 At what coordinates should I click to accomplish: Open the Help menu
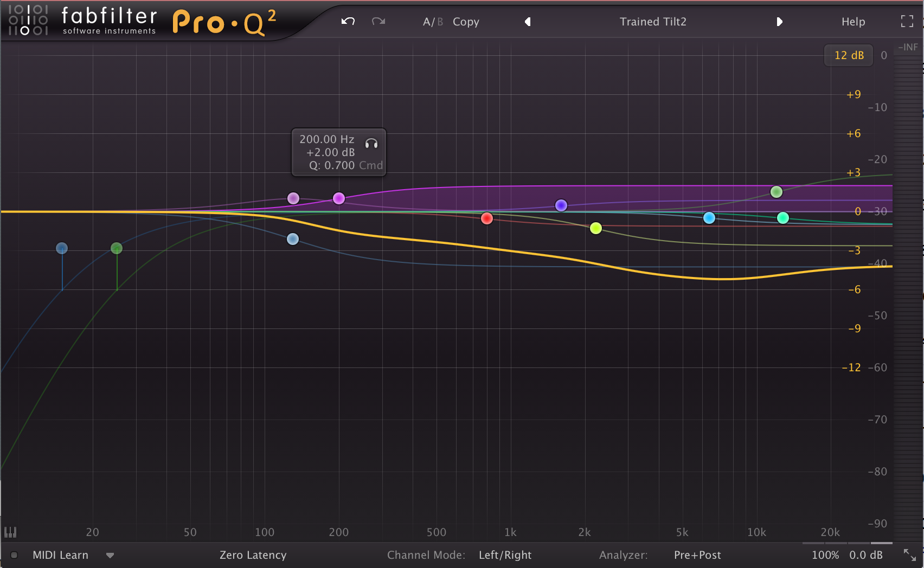click(x=853, y=22)
